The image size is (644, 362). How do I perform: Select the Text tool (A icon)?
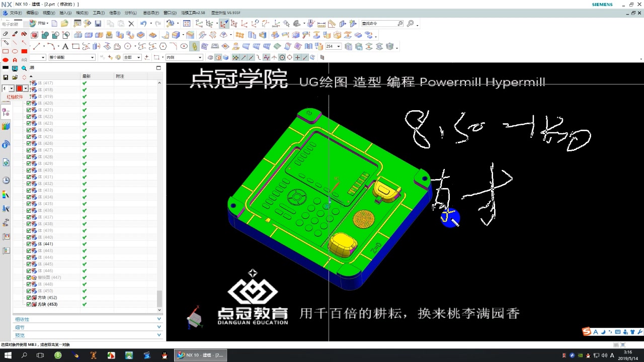(x=65, y=46)
